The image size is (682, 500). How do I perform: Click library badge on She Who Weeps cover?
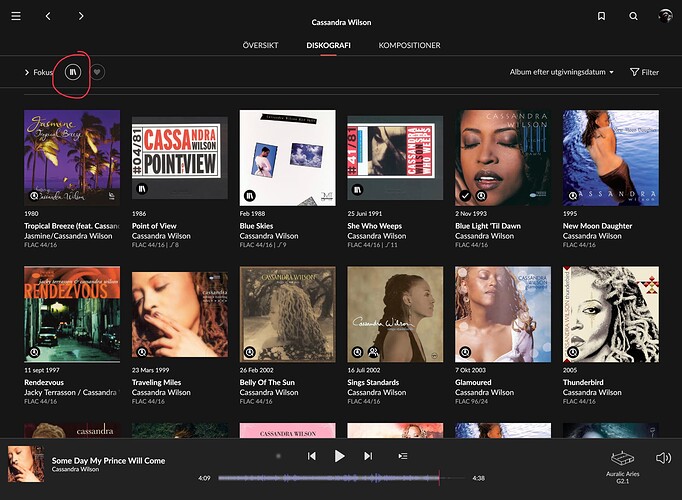(x=357, y=190)
